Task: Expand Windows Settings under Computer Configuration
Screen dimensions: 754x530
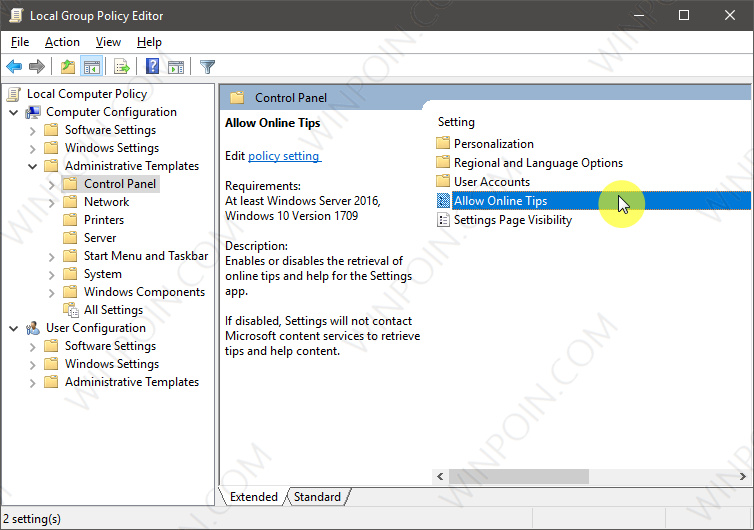Action: 33,149
